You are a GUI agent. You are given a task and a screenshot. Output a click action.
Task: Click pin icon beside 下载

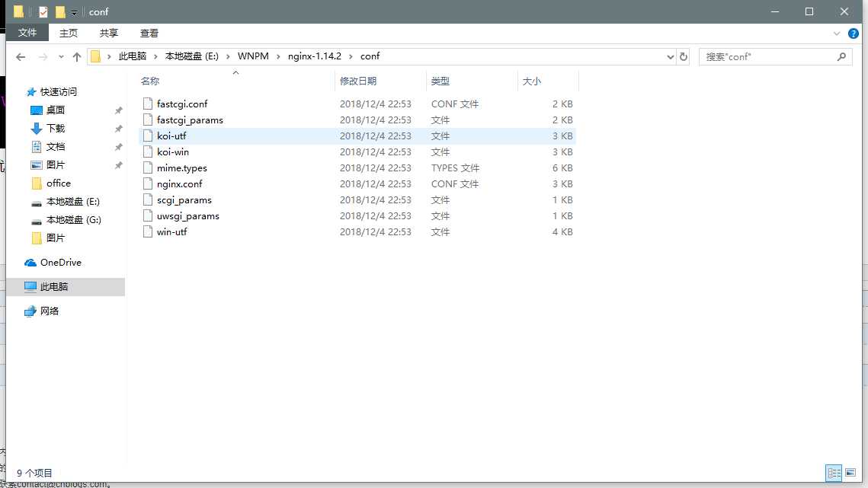[x=118, y=129]
